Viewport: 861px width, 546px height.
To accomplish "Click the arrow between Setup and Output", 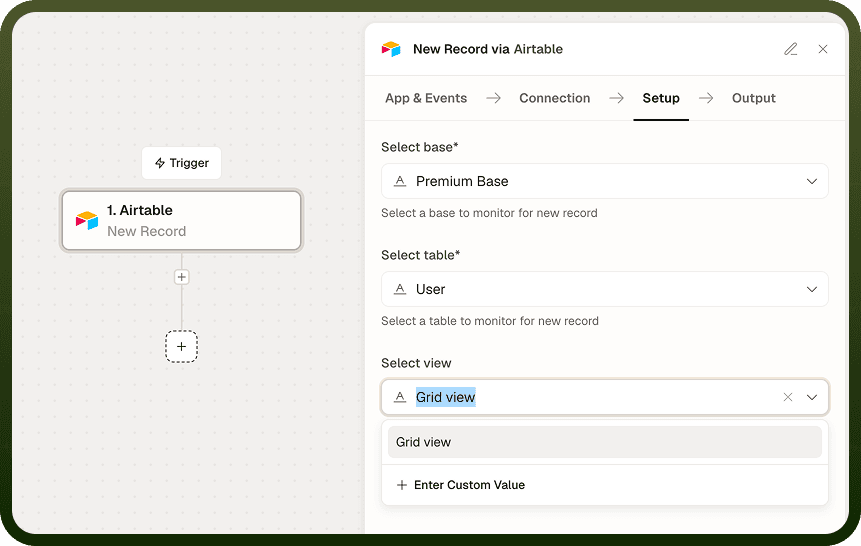I will click(x=706, y=98).
